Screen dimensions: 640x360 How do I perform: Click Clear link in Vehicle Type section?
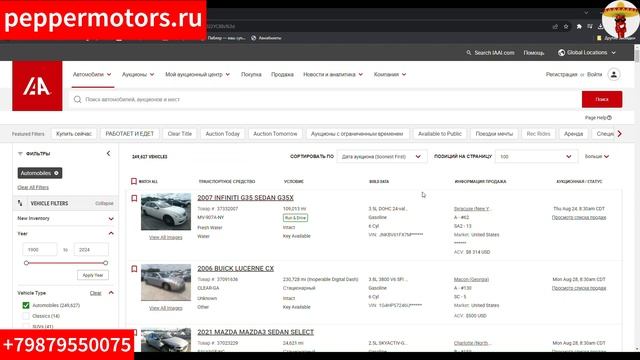pyautogui.click(x=96, y=293)
